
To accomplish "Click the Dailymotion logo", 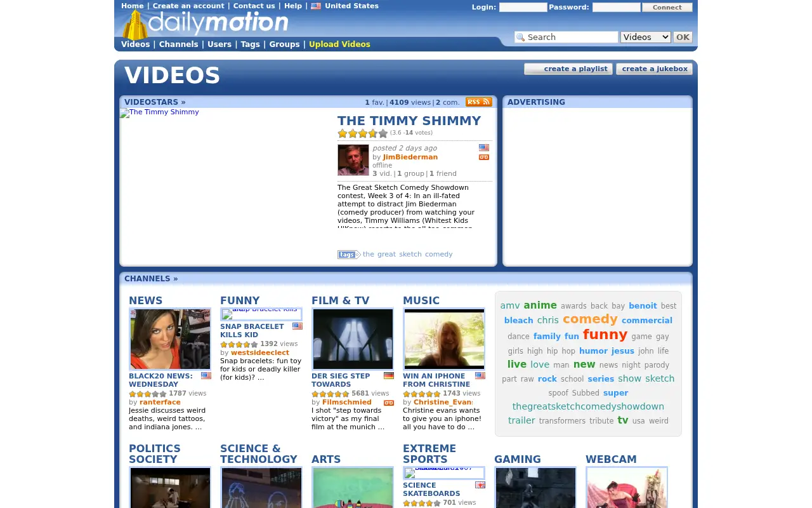I will (x=205, y=24).
